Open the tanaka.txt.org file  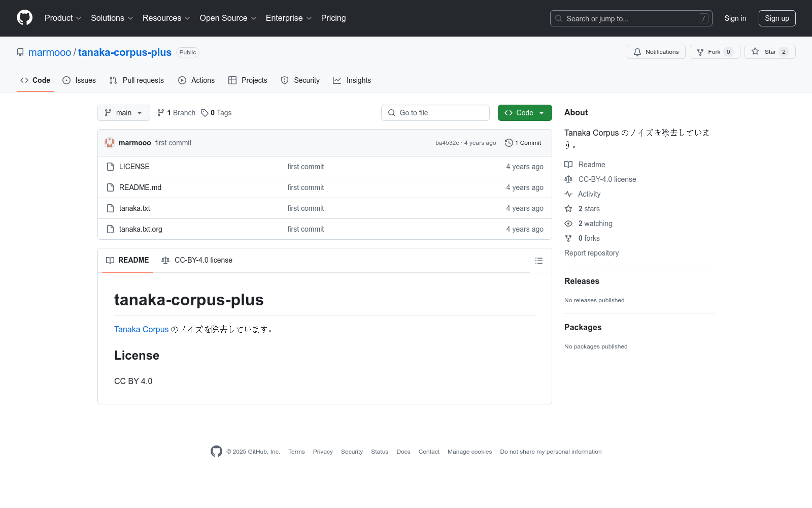click(x=141, y=229)
